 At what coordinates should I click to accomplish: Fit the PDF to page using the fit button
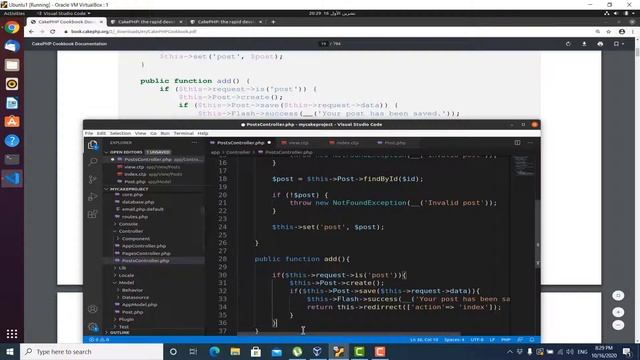pyautogui.click(x=618, y=295)
